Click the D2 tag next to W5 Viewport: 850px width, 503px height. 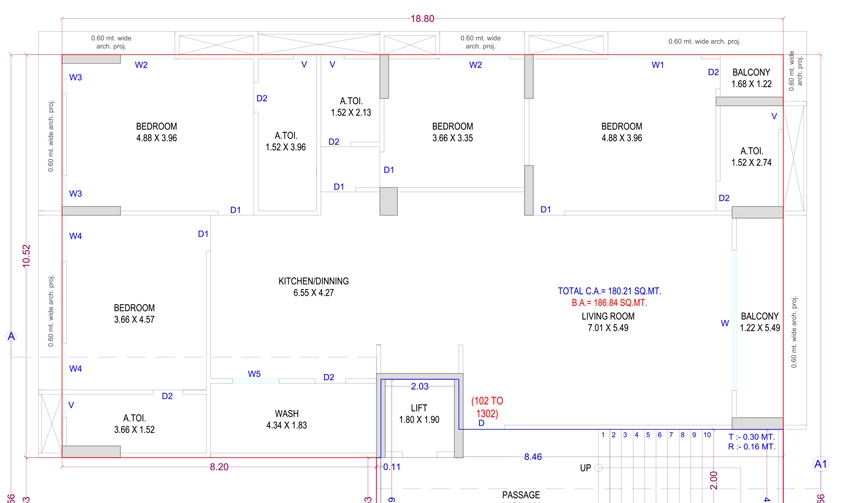pyautogui.click(x=329, y=377)
